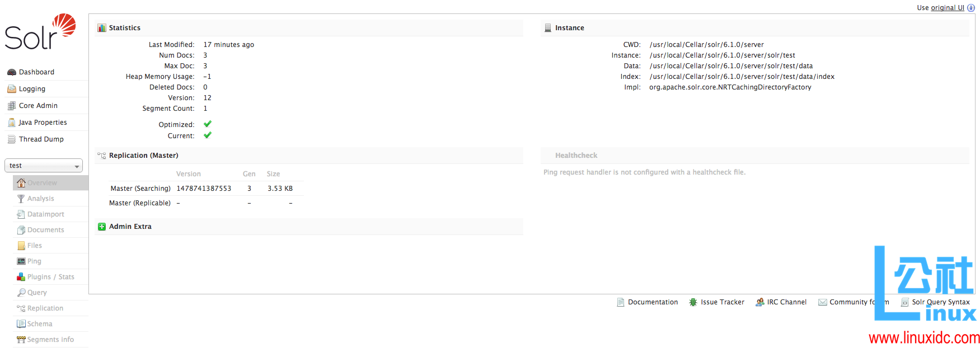Open the Files page

[x=35, y=246]
